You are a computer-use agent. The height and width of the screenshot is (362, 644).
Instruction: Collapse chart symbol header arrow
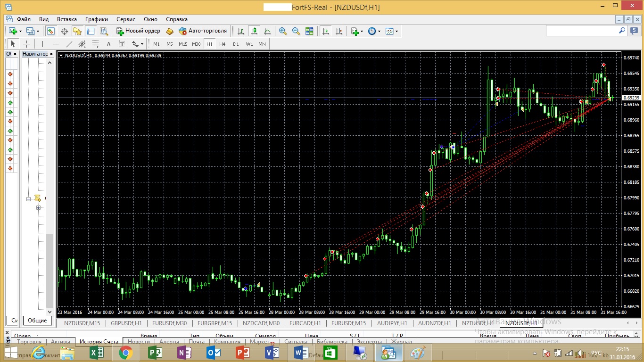click(x=61, y=55)
